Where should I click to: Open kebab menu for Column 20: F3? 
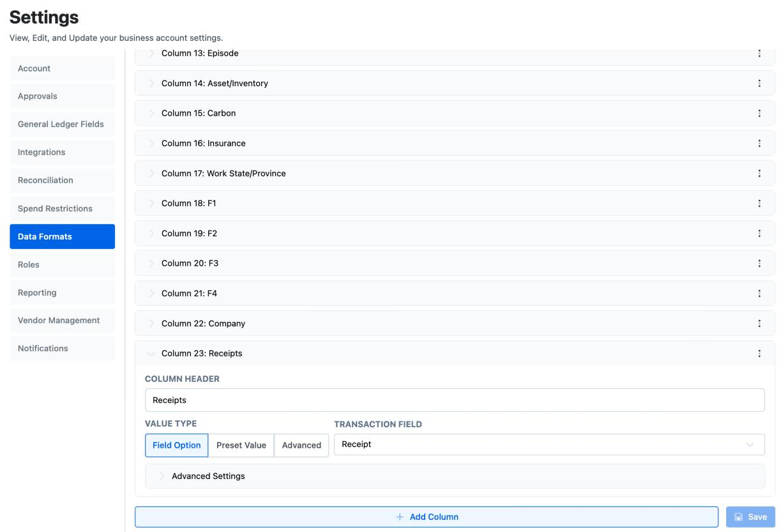click(759, 264)
